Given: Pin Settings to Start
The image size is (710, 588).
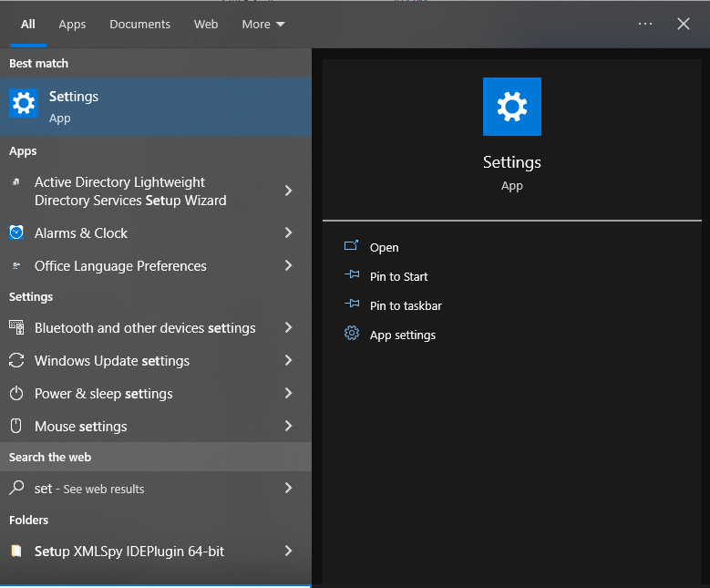Looking at the screenshot, I should point(398,277).
